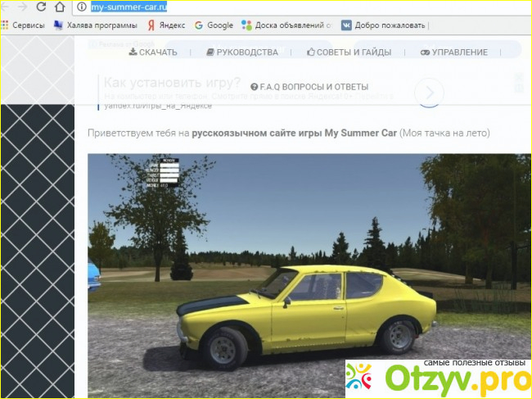
Task: Open the Сервисы apps grid bookmark
Action: click(x=23, y=25)
